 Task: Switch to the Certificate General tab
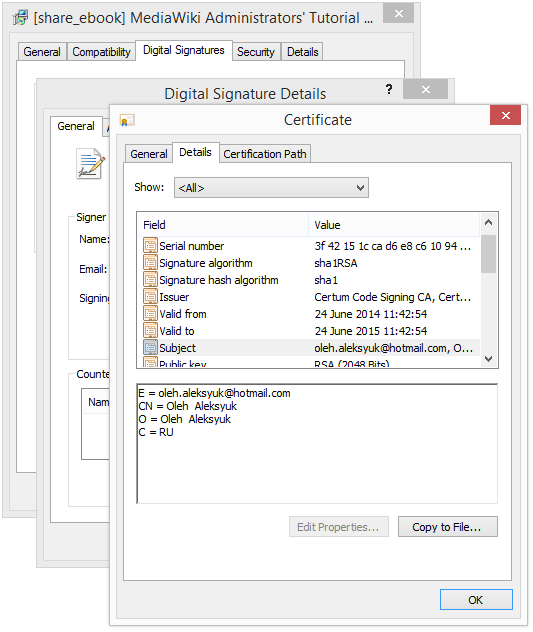(149, 154)
